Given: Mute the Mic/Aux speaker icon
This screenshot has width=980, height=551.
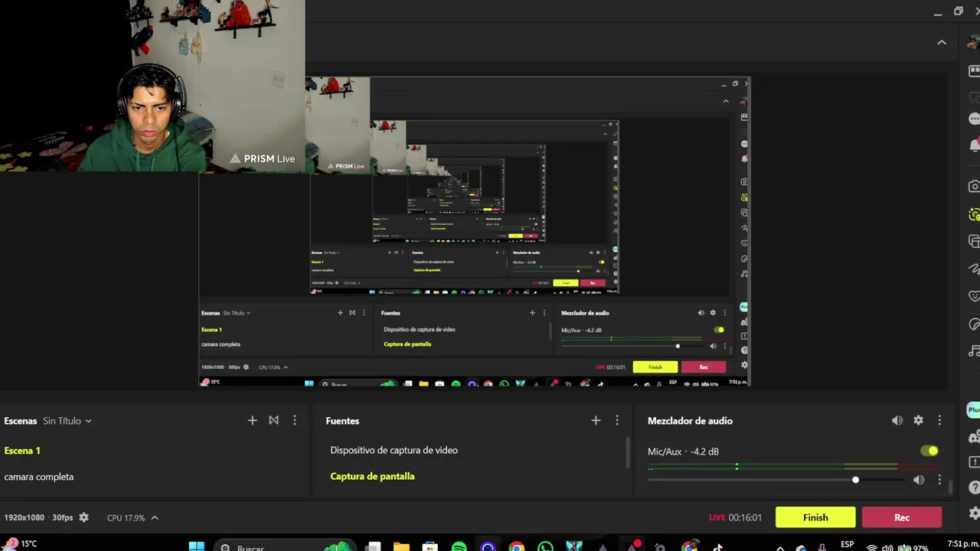Looking at the screenshot, I should pyautogui.click(x=919, y=480).
